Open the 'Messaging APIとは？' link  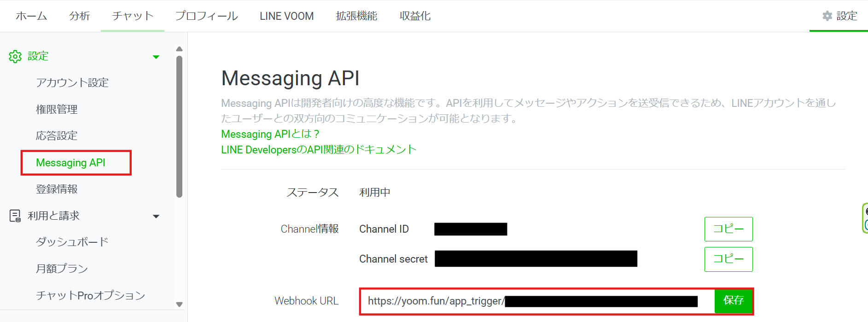click(270, 134)
